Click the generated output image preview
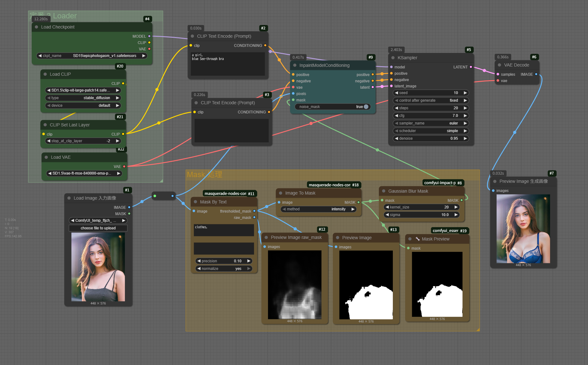The image size is (588, 365). pos(523,229)
